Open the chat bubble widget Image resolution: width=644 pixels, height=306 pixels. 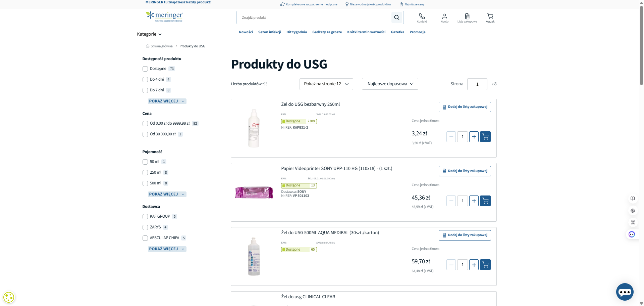coord(625,292)
